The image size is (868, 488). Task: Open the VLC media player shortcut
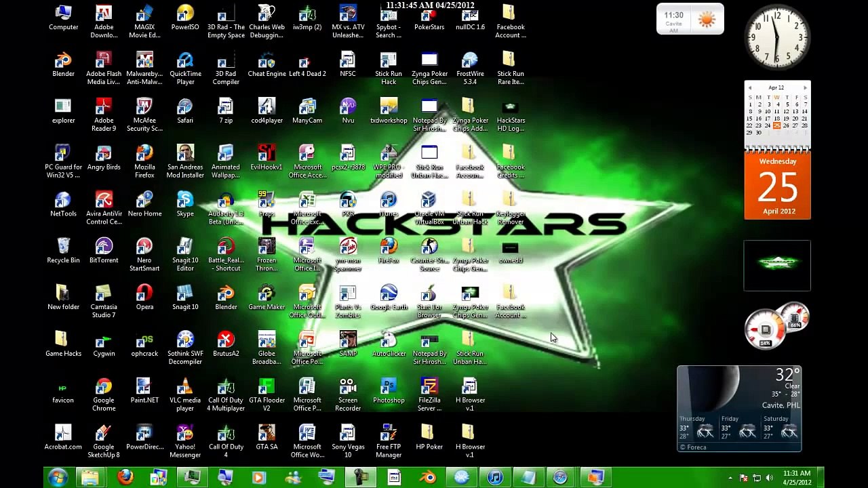185,396
